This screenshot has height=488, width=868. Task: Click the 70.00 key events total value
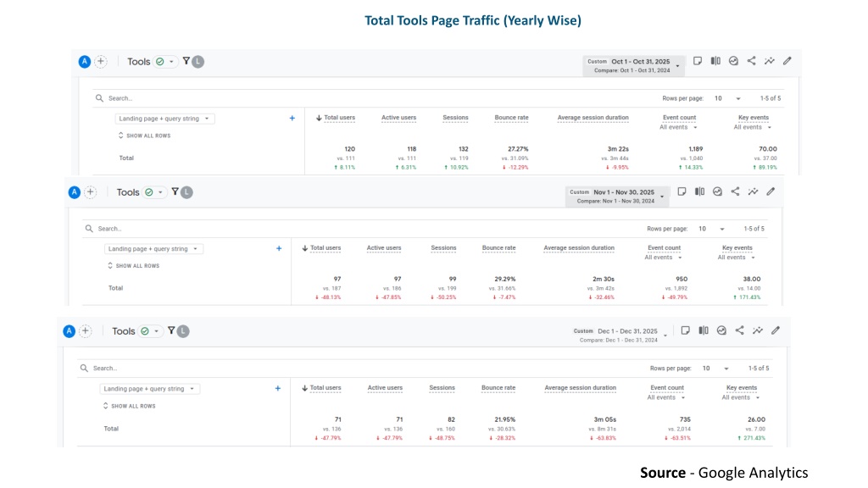coord(768,149)
